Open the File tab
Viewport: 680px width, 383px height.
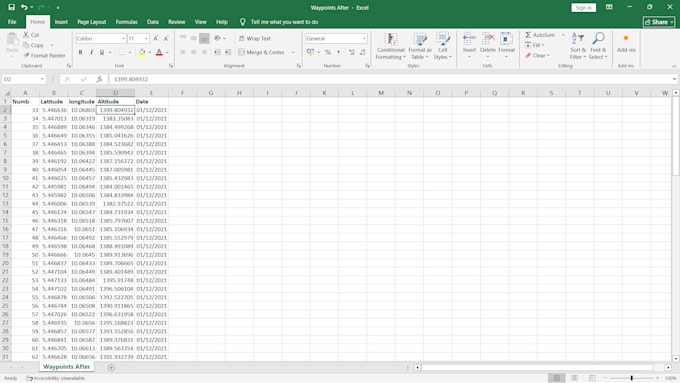[x=12, y=22]
